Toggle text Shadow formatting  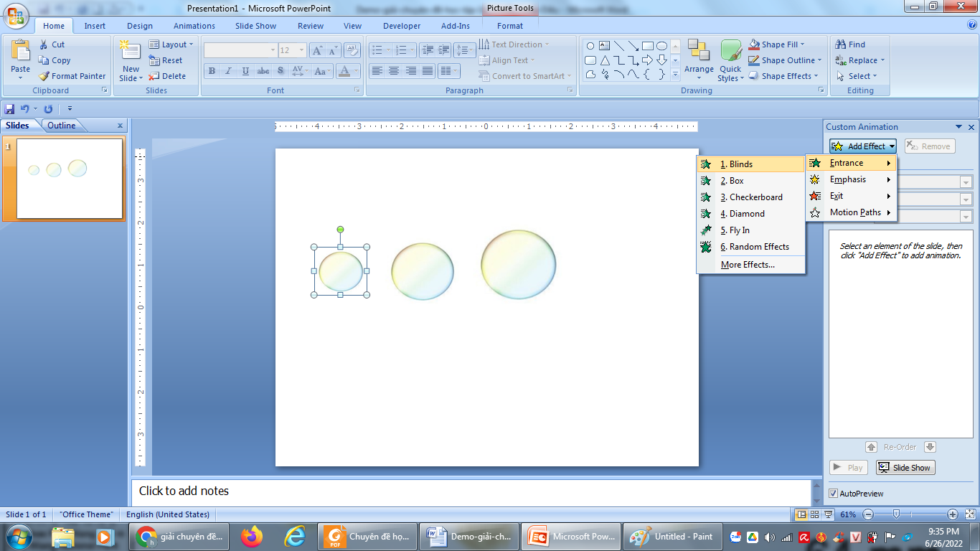coord(281,71)
